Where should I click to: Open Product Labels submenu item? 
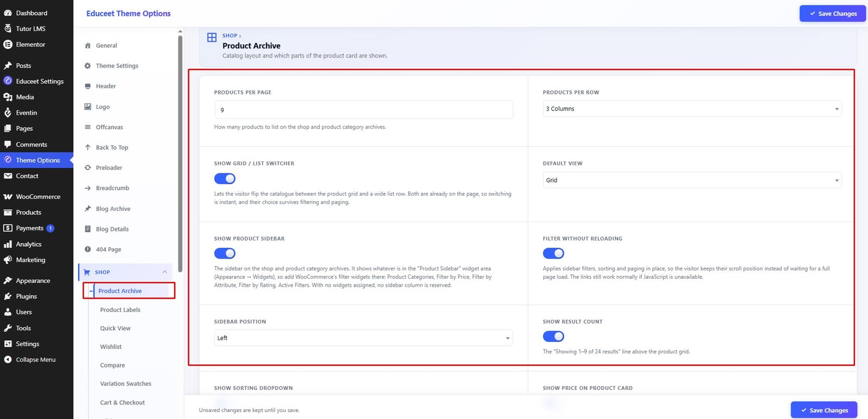(120, 310)
